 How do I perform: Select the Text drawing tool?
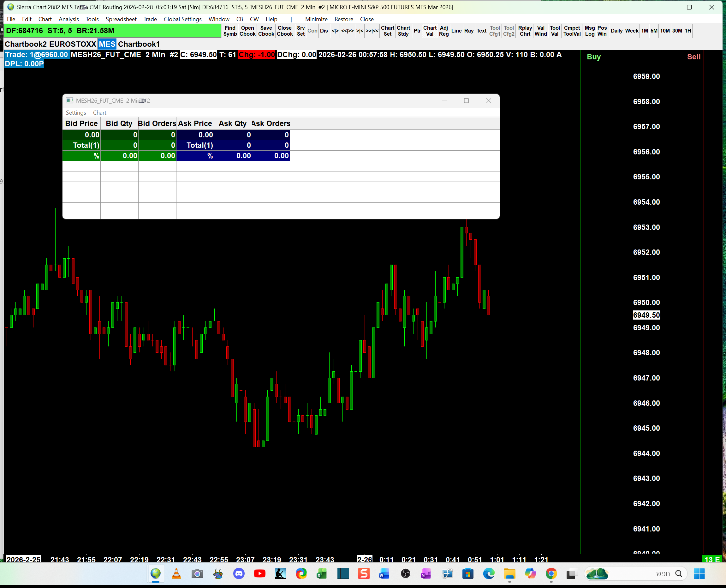click(481, 31)
